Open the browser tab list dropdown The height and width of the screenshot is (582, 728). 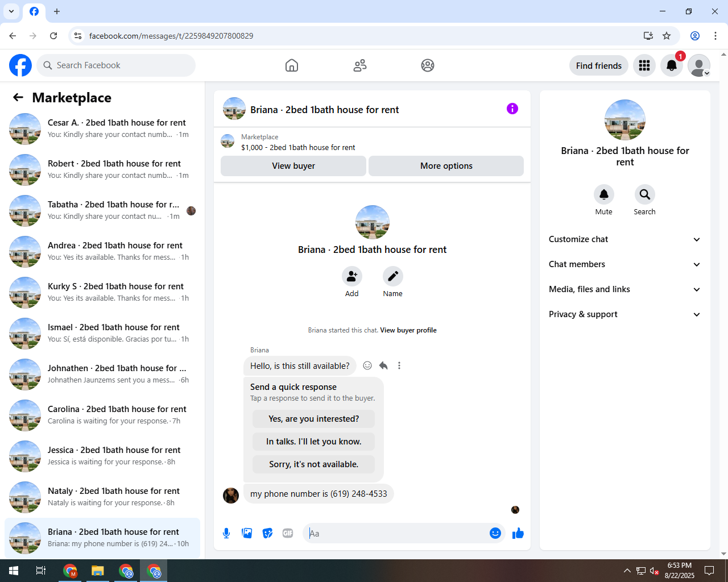click(11, 11)
